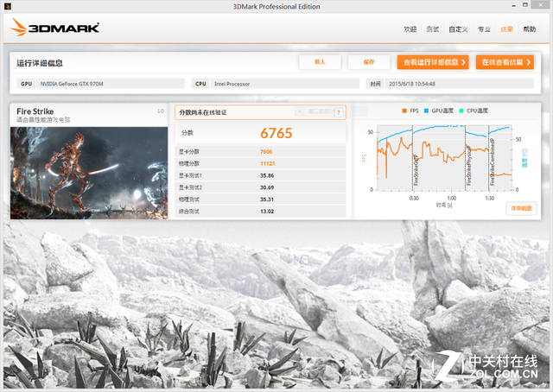
Task: Open 查看运行详细信息
Action: click(433, 62)
